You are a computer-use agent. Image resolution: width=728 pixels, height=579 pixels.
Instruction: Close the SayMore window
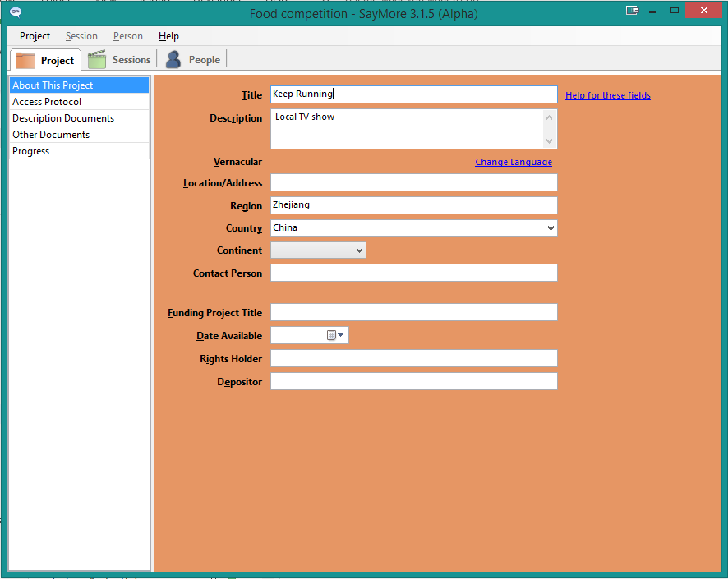pos(704,10)
